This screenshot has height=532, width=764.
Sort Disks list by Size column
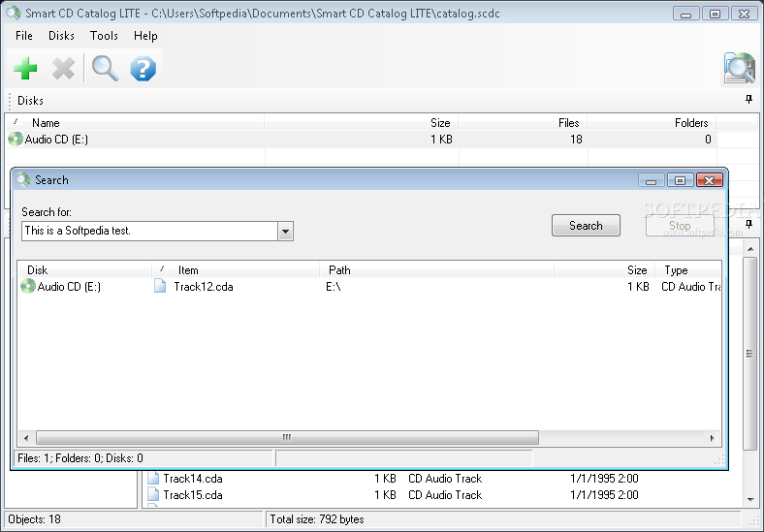[362, 123]
